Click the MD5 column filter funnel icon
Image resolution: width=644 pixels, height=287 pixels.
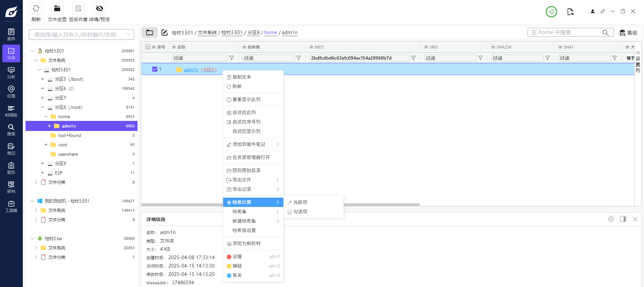(413, 58)
